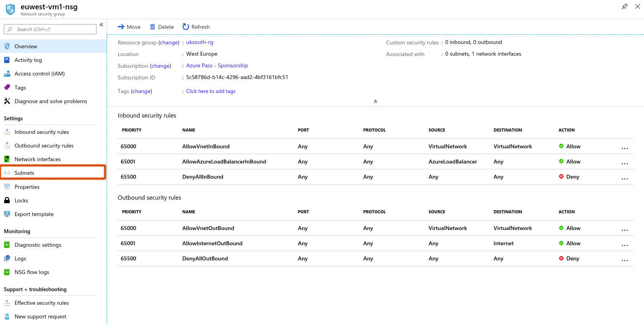The image size is (644, 325).
Task: Select the AllowVnetInBound rule name
Action: [x=206, y=146]
